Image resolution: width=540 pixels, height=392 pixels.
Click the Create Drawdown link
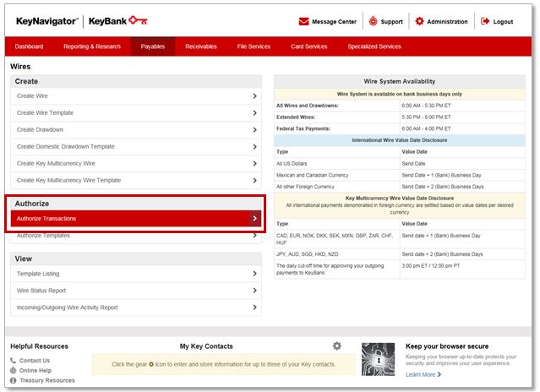[40, 130]
